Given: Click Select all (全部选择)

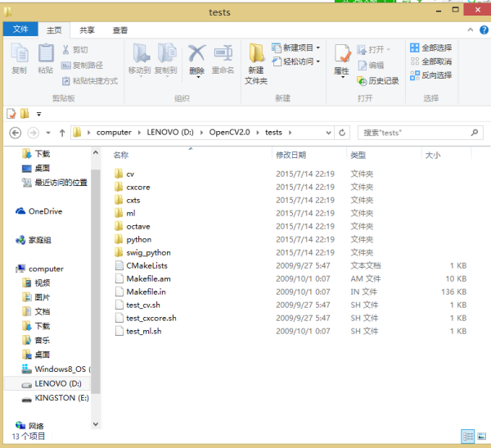Looking at the screenshot, I should [x=431, y=48].
